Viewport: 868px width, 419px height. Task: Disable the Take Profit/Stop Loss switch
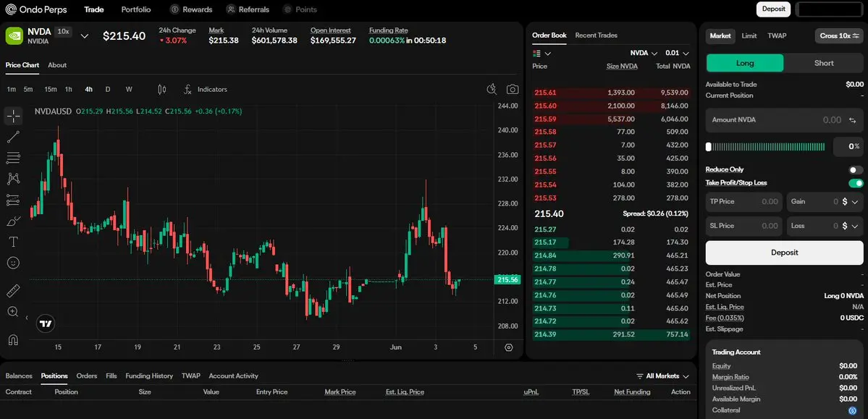pyautogui.click(x=856, y=183)
